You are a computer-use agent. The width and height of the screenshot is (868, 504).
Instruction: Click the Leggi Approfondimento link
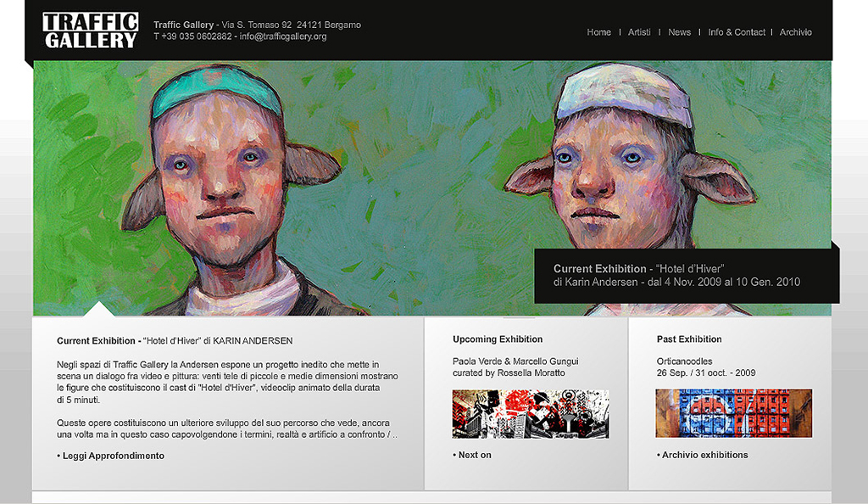111,456
